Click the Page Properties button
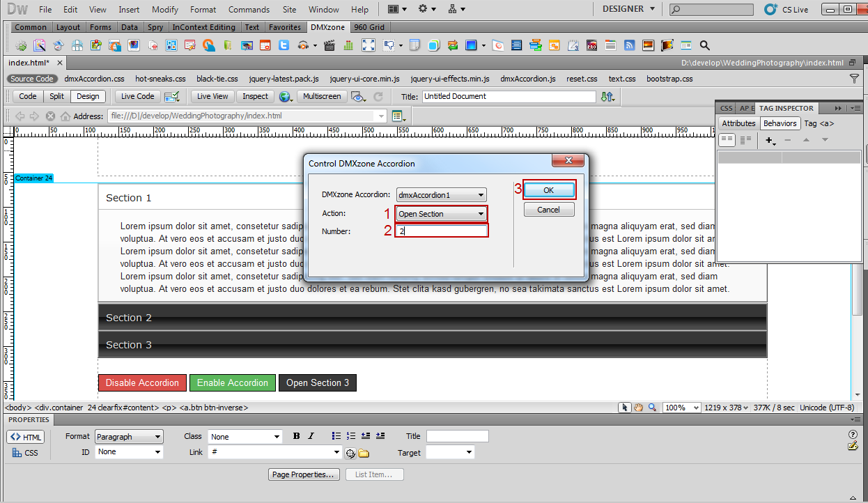 pyautogui.click(x=304, y=474)
